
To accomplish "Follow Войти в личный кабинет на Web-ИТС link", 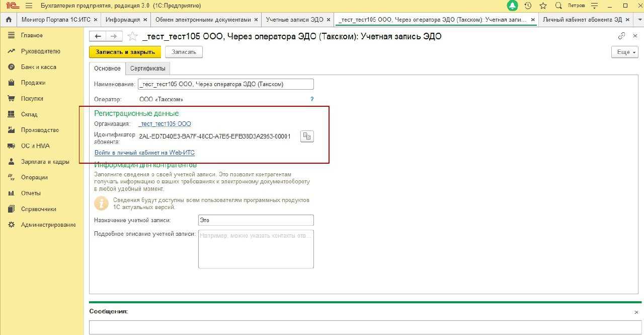I will pos(144,153).
